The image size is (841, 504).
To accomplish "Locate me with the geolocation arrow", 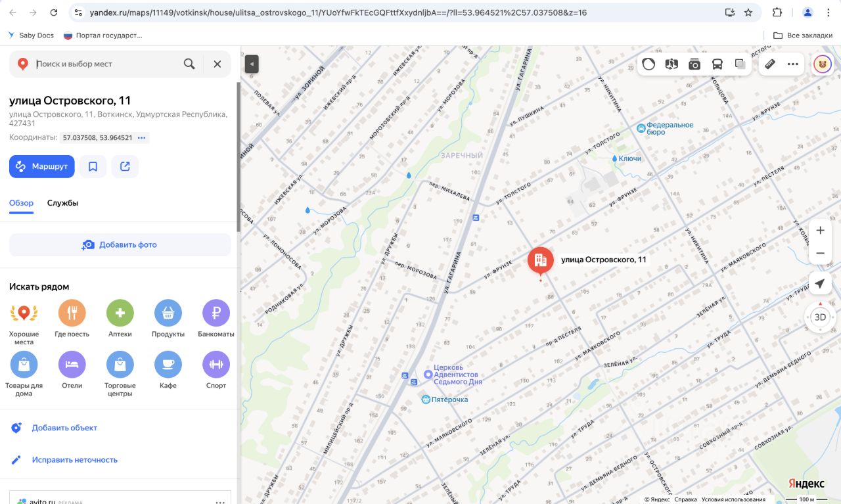I will click(820, 283).
